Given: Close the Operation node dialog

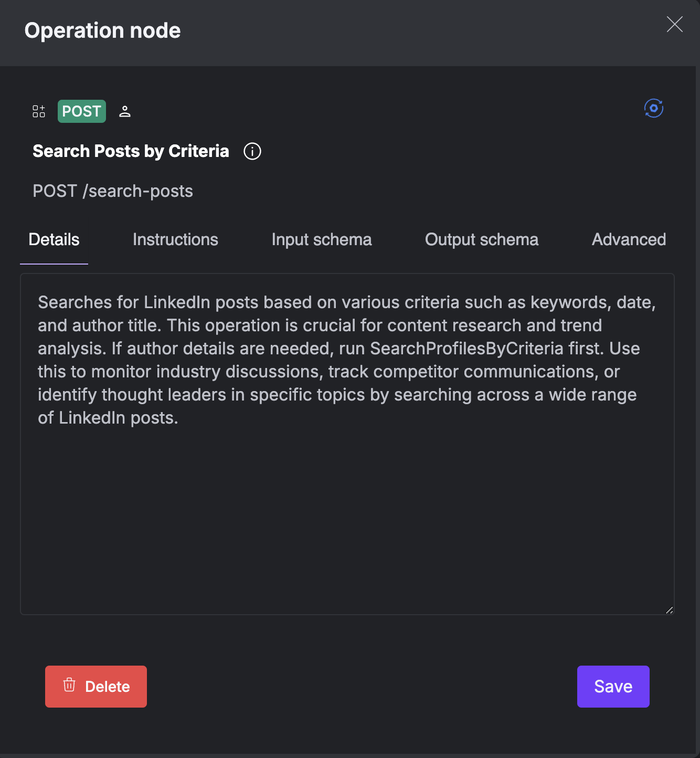Looking at the screenshot, I should pyautogui.click(x=674, y=24).
